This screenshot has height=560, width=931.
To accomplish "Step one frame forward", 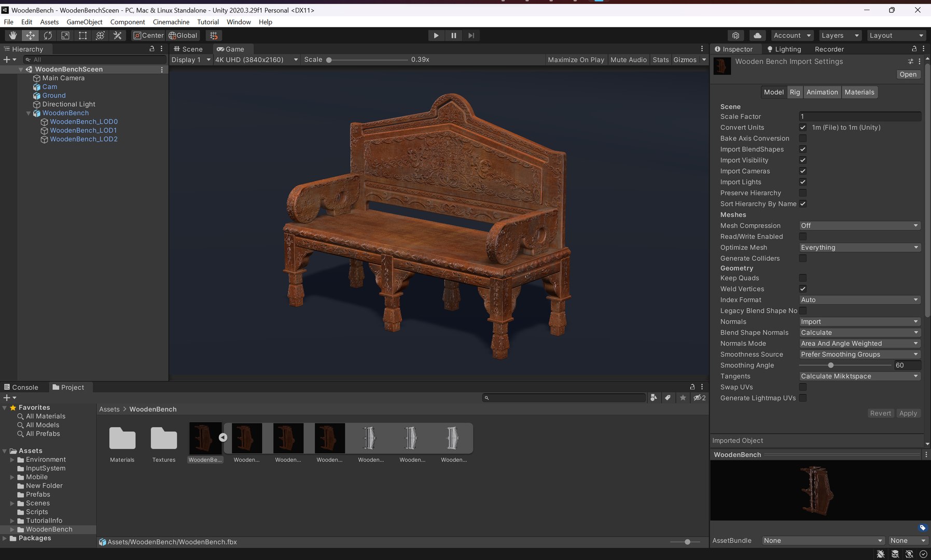I will tap(471, 35).
